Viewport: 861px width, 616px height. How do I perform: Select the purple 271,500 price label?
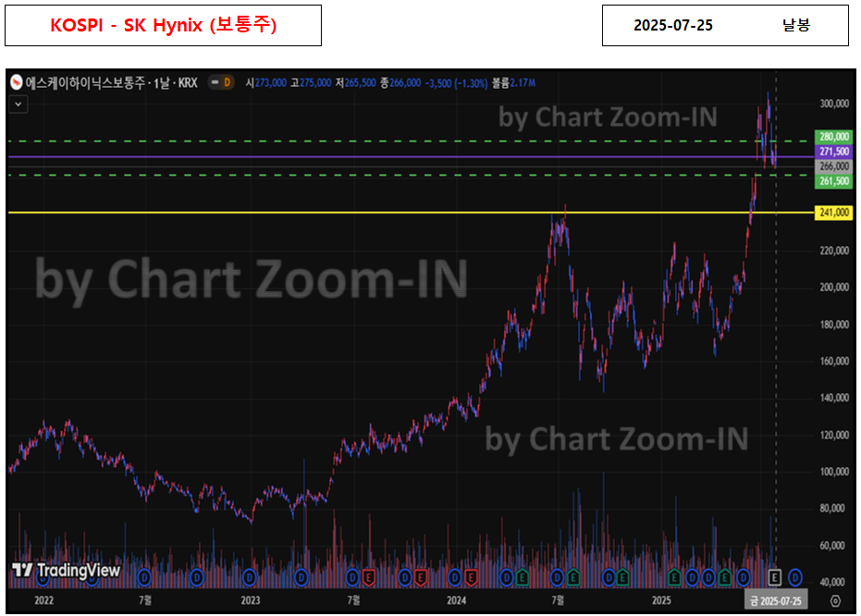tap(833, 151)
